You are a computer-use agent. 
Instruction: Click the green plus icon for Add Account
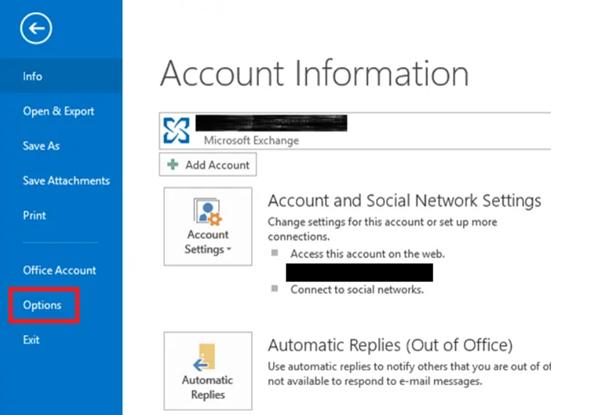171,165
